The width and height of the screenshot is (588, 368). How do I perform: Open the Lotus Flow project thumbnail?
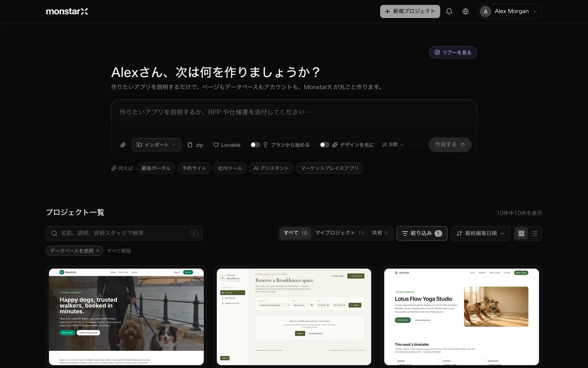click(x=461, y=317)
